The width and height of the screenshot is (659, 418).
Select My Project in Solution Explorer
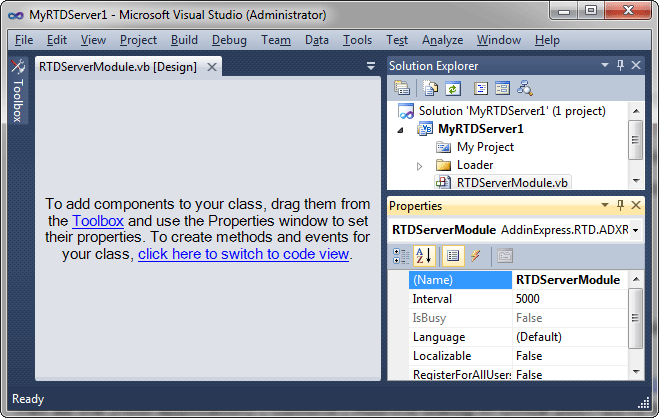click(485, 147)
